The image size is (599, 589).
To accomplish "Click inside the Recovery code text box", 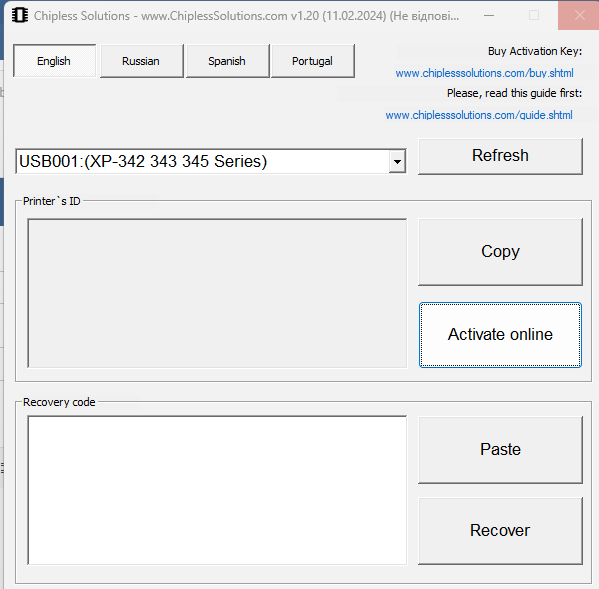I will tap(217, 490).
